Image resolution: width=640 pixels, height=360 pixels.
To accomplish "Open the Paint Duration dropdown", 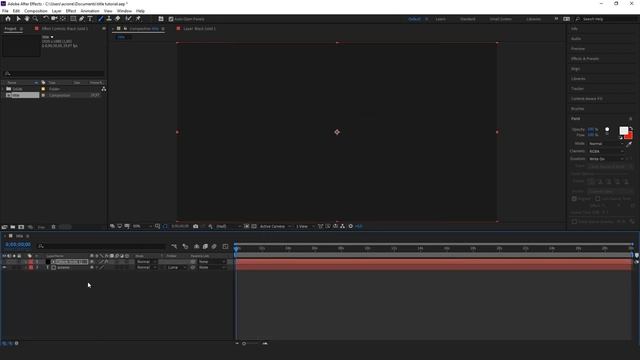I will point(606,159).
